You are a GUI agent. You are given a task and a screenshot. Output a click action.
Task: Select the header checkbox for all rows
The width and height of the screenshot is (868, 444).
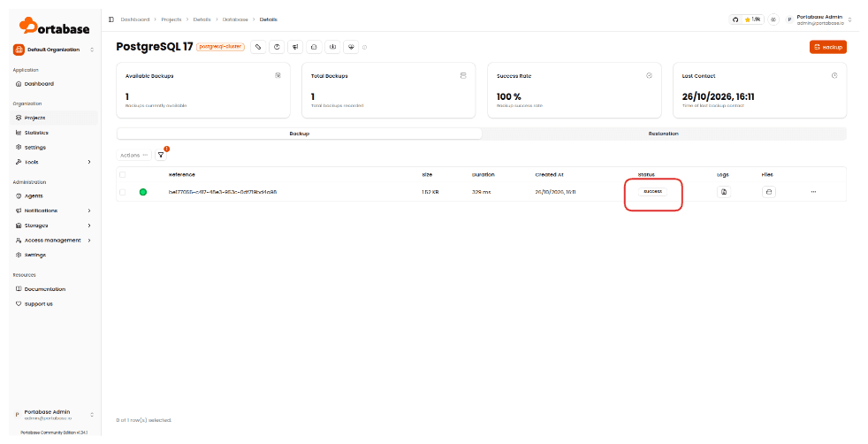122,175
